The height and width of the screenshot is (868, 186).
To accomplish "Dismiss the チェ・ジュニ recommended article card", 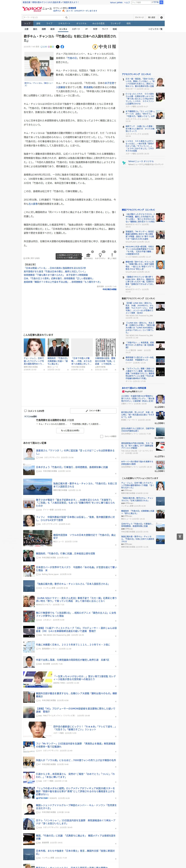I will click(x=44, y=369).
